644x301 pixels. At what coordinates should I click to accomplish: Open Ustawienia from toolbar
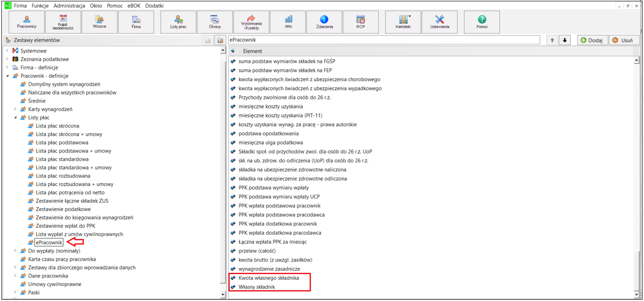(439, 22)
